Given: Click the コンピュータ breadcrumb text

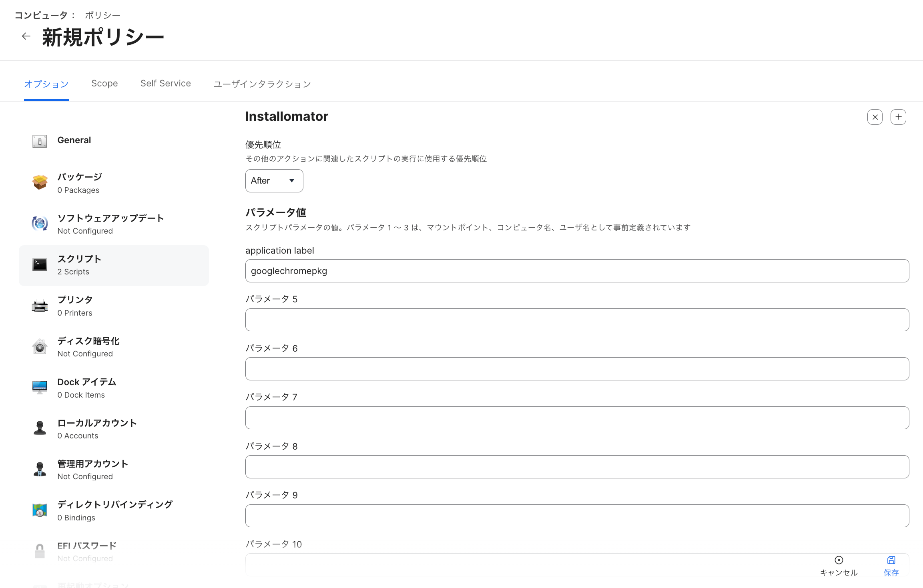Looking at the screenshot, I should point(41,15).
